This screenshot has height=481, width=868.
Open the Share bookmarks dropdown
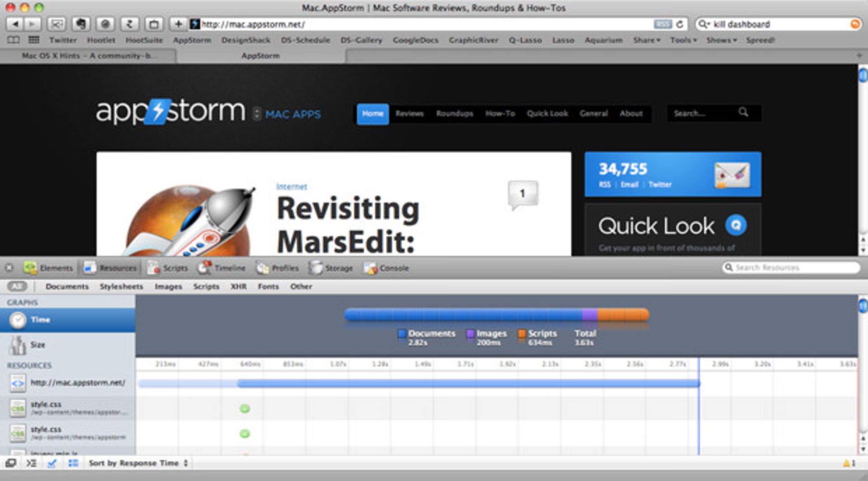(646, 40)
